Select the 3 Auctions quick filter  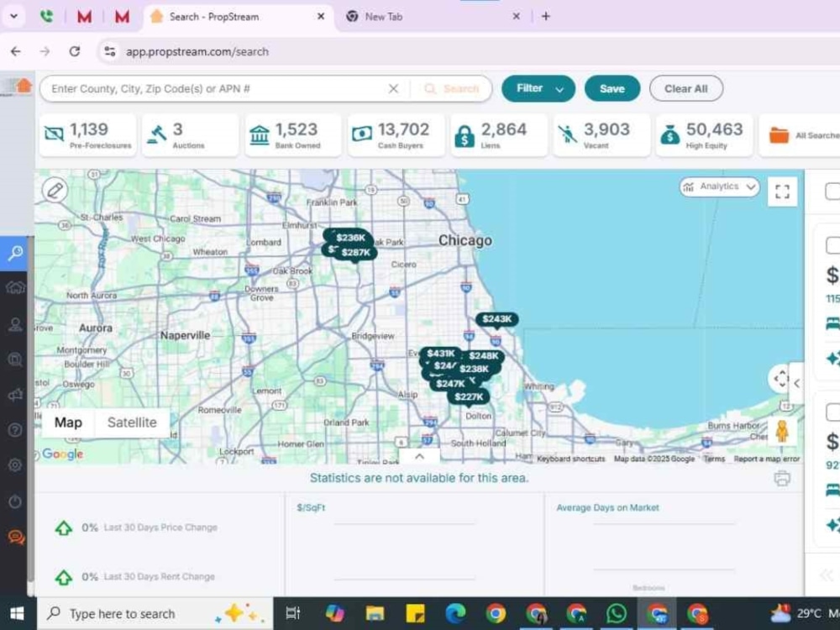tap(190, 135)
